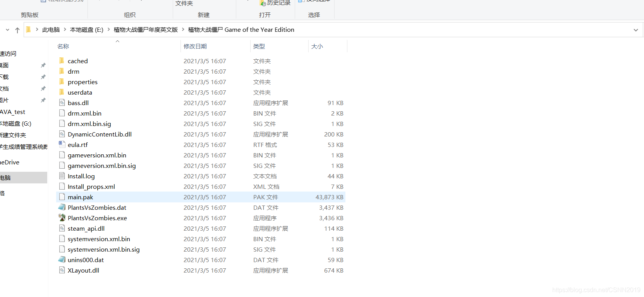This screenshot has height=297, width=644.
Task: Click the address bar folder icon
Action: [x=29, y=29]
